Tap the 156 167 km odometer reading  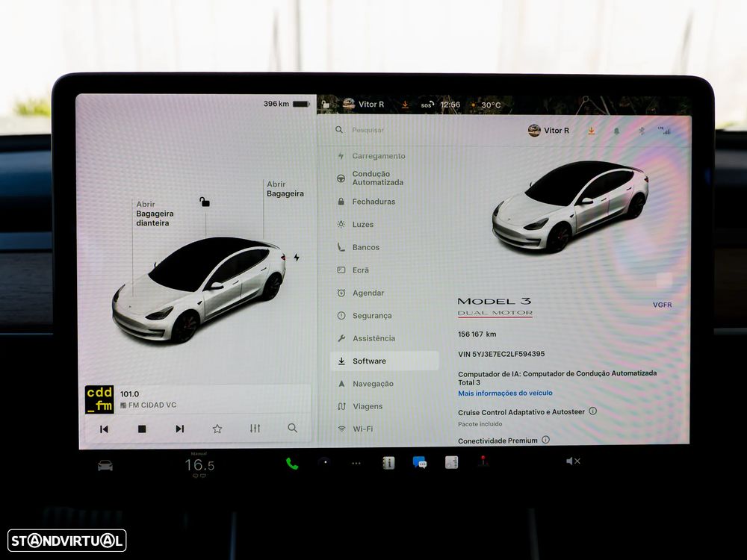point(477,335)
